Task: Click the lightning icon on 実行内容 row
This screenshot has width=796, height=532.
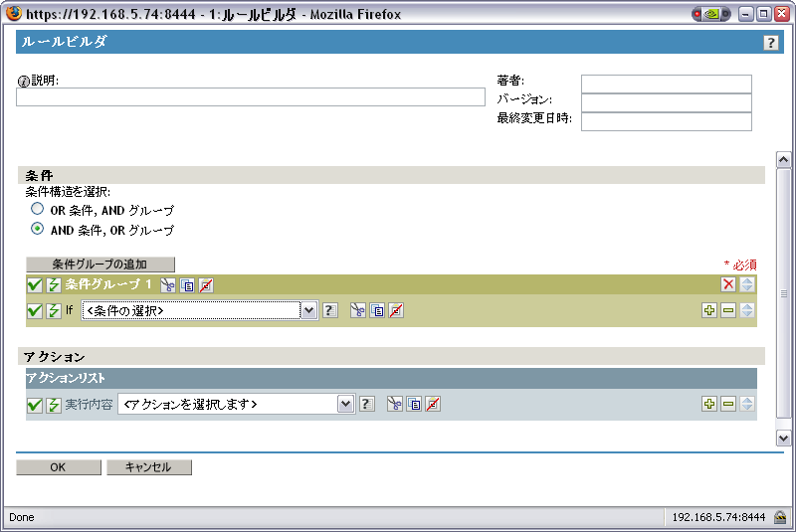Action: point(54,405)
